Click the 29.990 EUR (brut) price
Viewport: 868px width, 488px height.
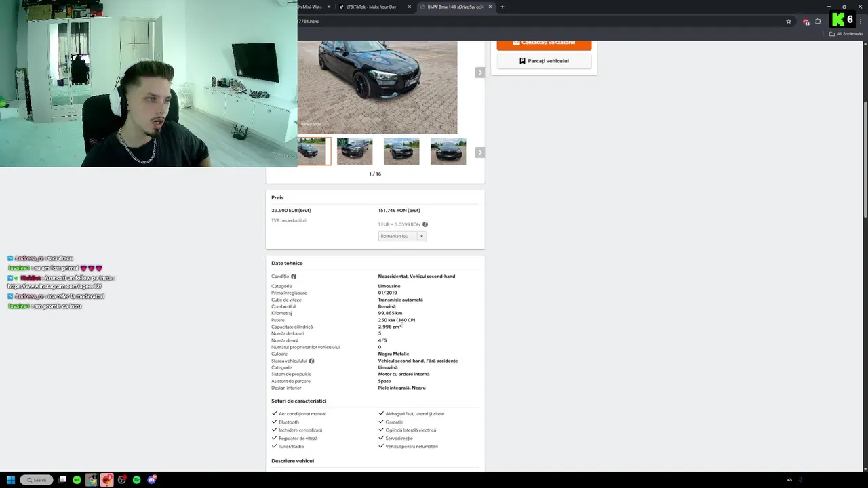[291, 211]
